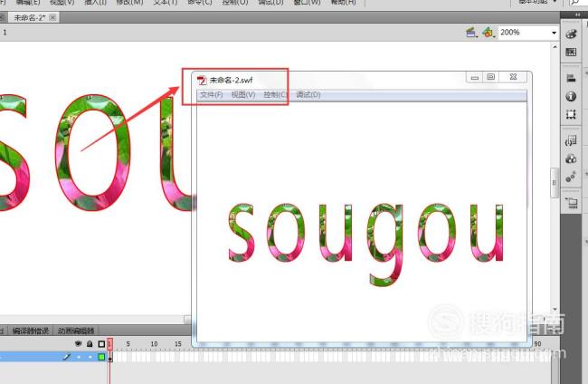Open the 帮助(H) menu
Viewport: 588px width, 384px height.
(x=343, y=2)
